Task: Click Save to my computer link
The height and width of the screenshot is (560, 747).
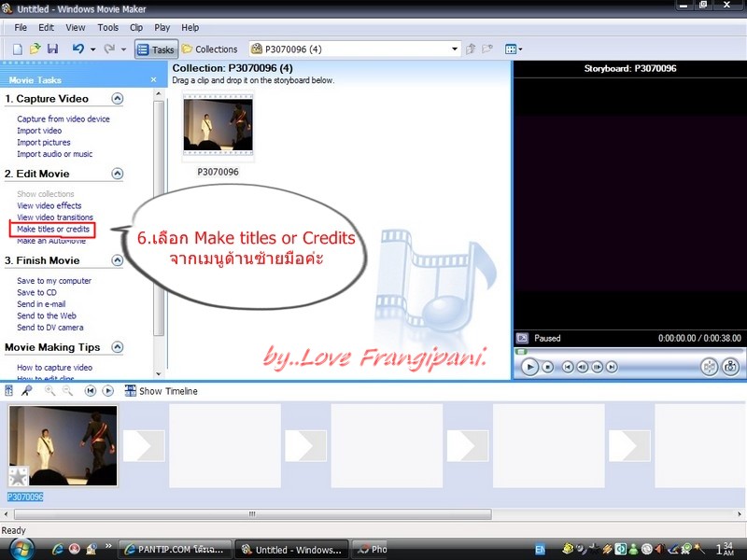Action: click(x=54, y=281)
